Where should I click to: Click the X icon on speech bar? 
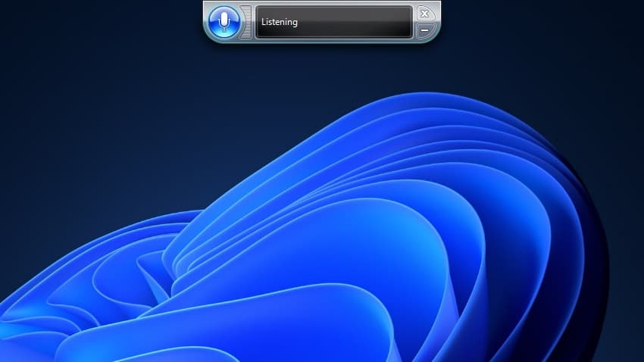[x=425, y=13]
